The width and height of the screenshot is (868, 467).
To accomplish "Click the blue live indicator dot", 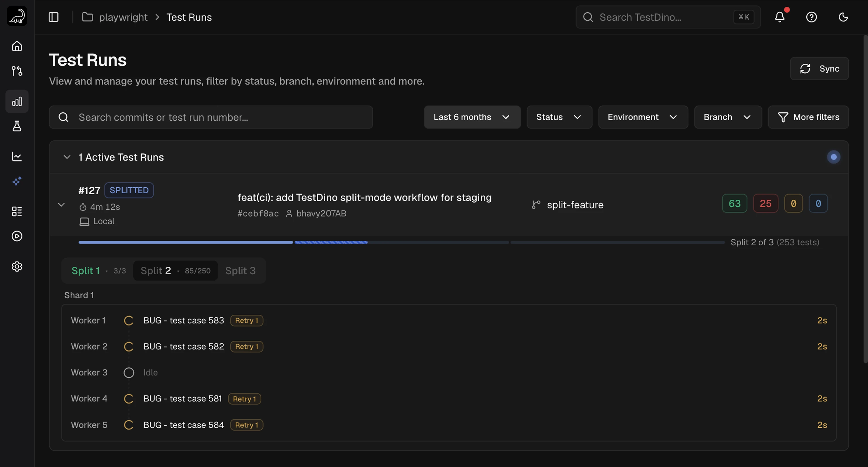I will click(x=834, y=157).
